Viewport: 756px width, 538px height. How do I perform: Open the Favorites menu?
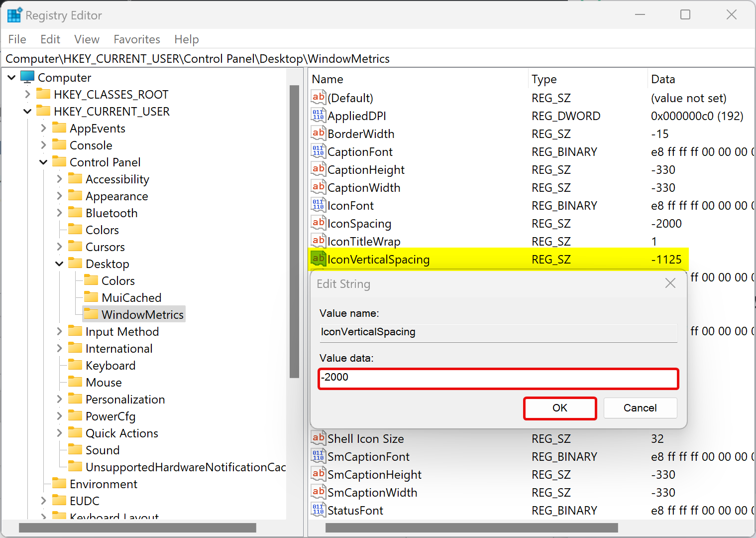click(137, 39)
